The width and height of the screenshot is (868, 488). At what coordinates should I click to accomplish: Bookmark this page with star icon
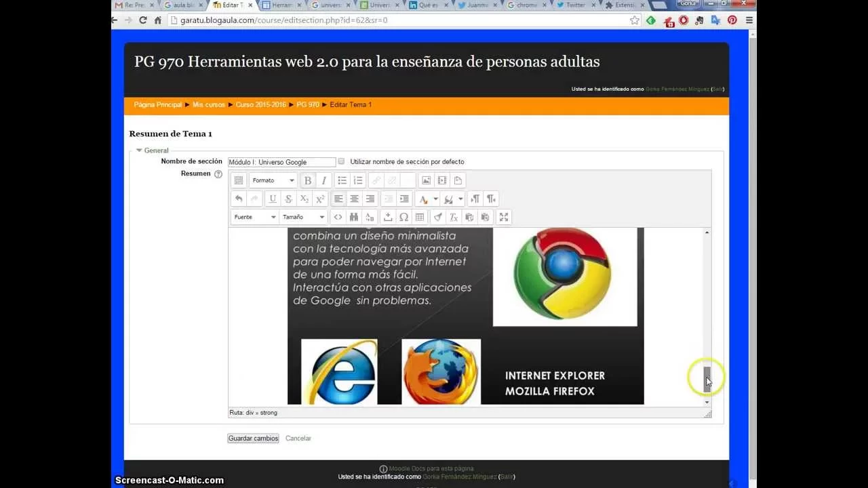point(635,20)
